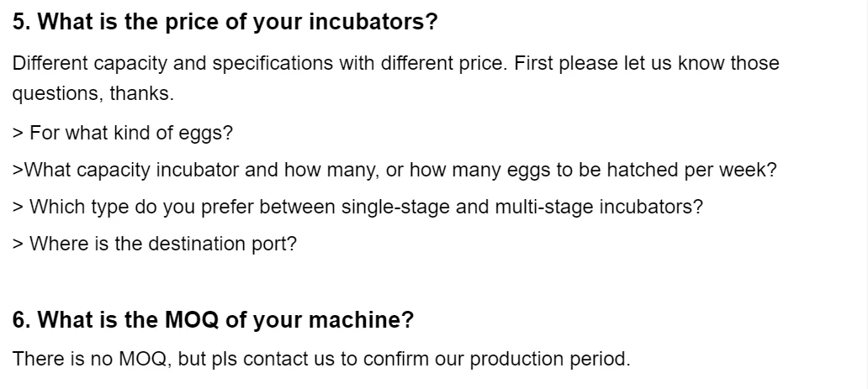Image resolution: width=868 pixels, height=389 pixels.
Task: Click the "questions, thanks." text line
Action: [x=93, y=94]
